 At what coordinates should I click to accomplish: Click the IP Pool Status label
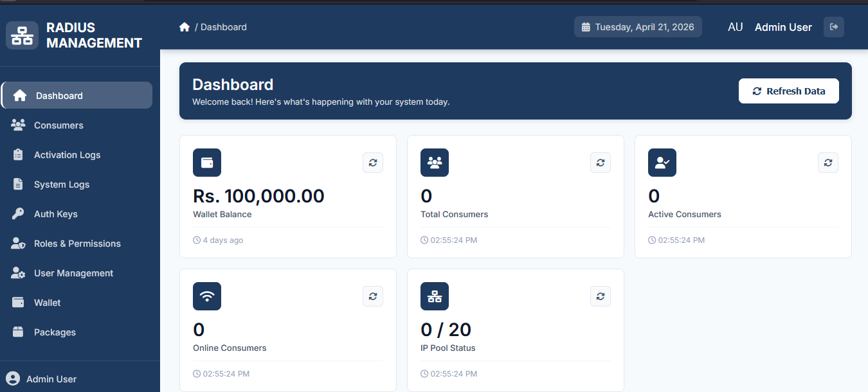tap(448, 348)
